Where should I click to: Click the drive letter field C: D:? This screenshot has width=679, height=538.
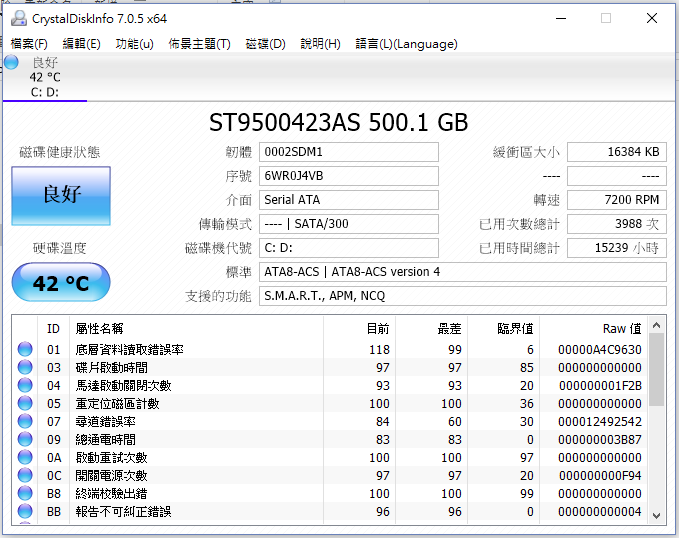pos(349,248)
